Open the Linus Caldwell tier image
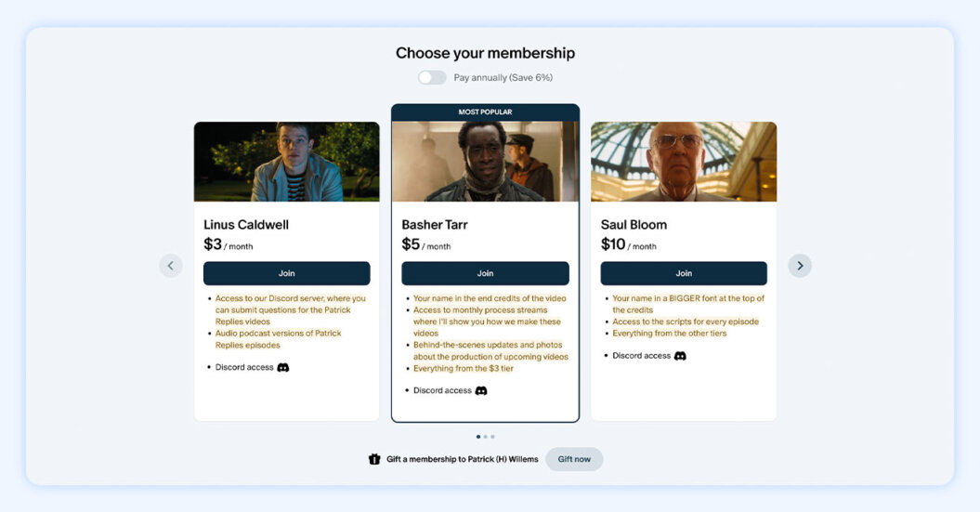This screenshot has height=512, width=980. (x=287, y=162)
